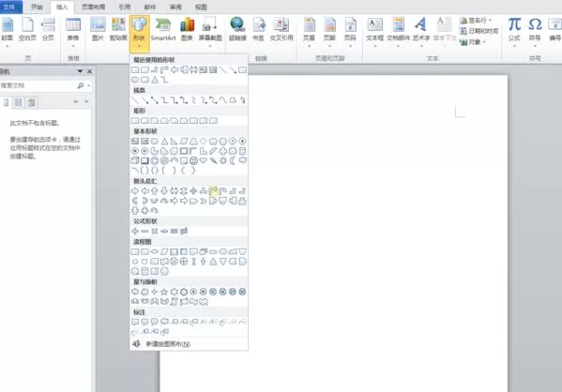Insert a blank page
This screenshot has height=392, width=562.
point(27,29)
